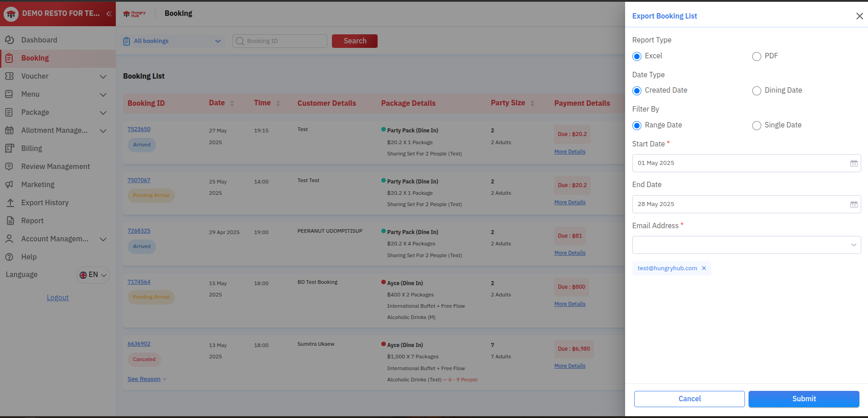This screenshot has width=868, height=418.
Task: Click the Cancel button
Action: click(x=689, y=399)
